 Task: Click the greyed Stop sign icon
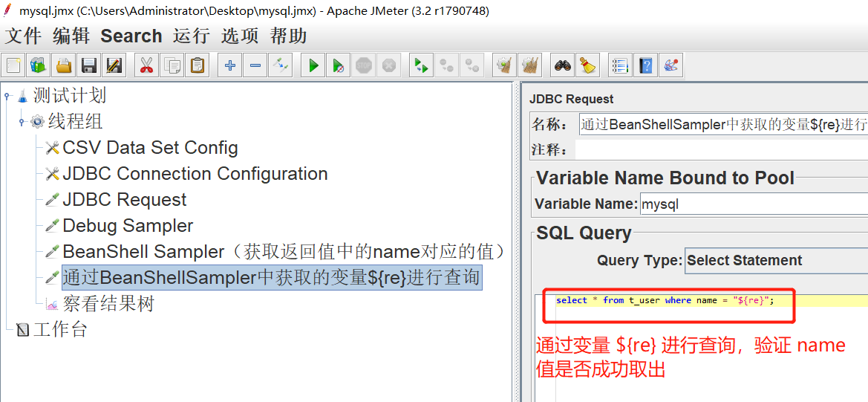pos(363,65)
